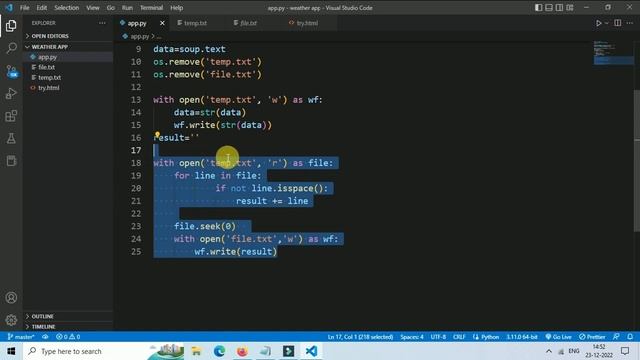Run the Python file with play button
Viewport: 640px width, 360px height.
click(x=598, y=23)
